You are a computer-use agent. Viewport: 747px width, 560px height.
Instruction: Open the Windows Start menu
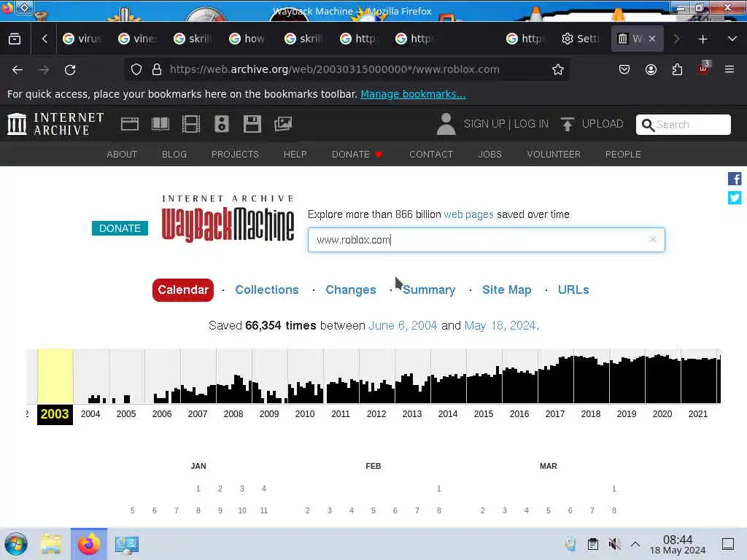click(16, 544)
